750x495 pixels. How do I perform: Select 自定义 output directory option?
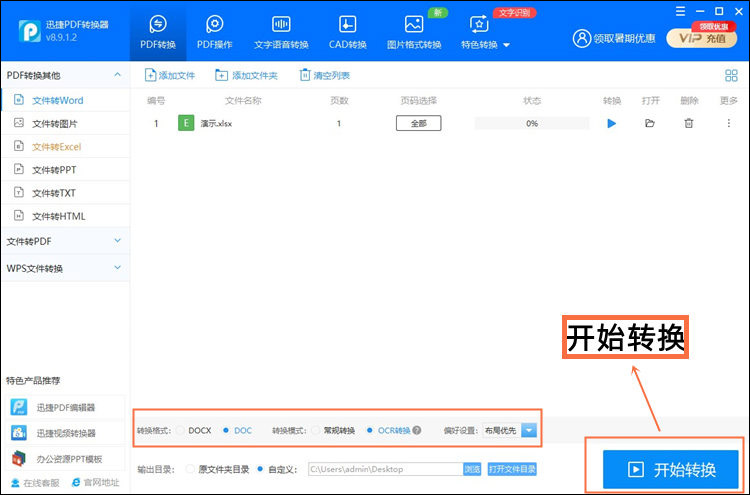[277, 469]
